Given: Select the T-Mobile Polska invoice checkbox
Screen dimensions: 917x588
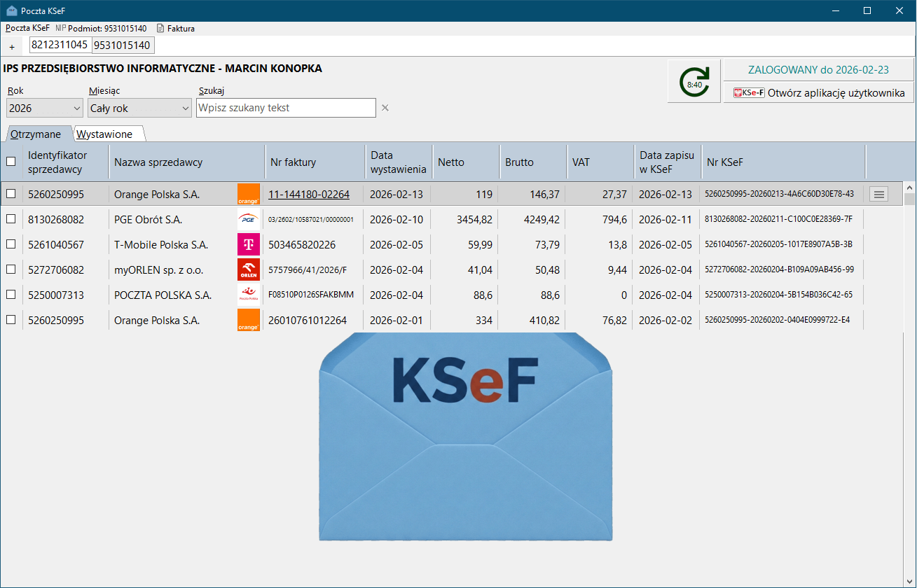Looking at the screenshot, I should tap(11, 245).
